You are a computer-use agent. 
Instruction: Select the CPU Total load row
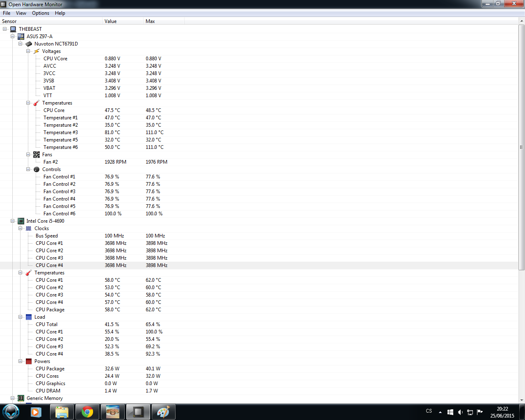[x=259, y=324]
